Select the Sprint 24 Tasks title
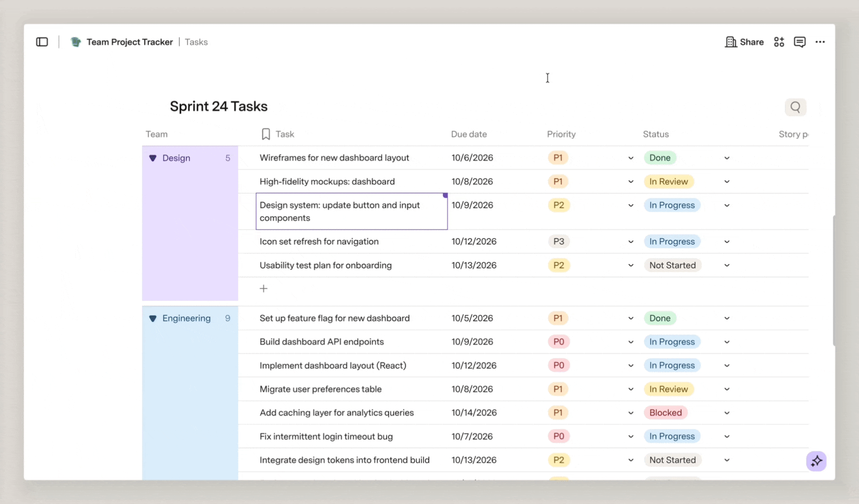Image resolution: width=859 pixels, height=504 pixels. (218, 106)
